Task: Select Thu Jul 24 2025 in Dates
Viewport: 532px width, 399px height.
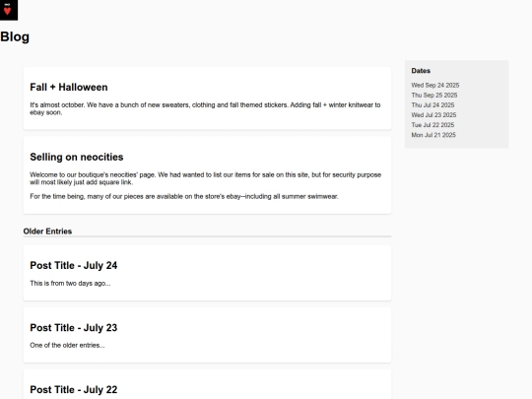Action: pos(432,105)
